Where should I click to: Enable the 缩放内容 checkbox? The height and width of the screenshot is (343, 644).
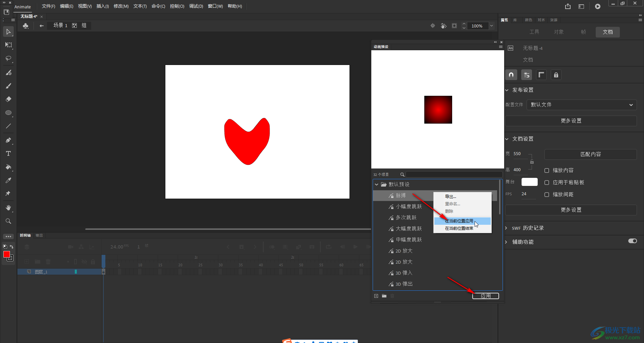click(547, 170)
